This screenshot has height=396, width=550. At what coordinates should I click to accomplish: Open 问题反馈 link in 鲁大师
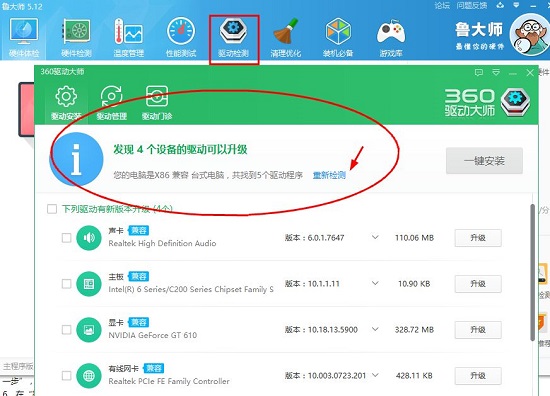(x=472, y=5)
